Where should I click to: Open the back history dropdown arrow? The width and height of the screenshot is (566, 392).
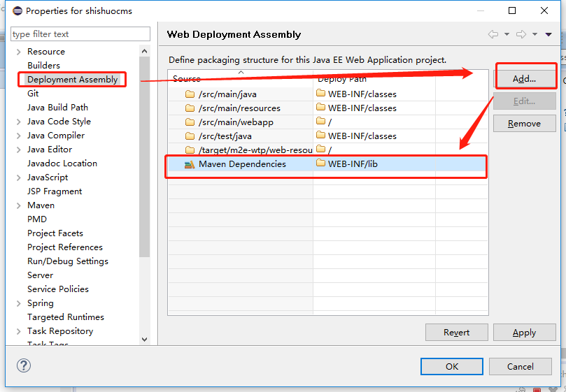click(507, 34)
